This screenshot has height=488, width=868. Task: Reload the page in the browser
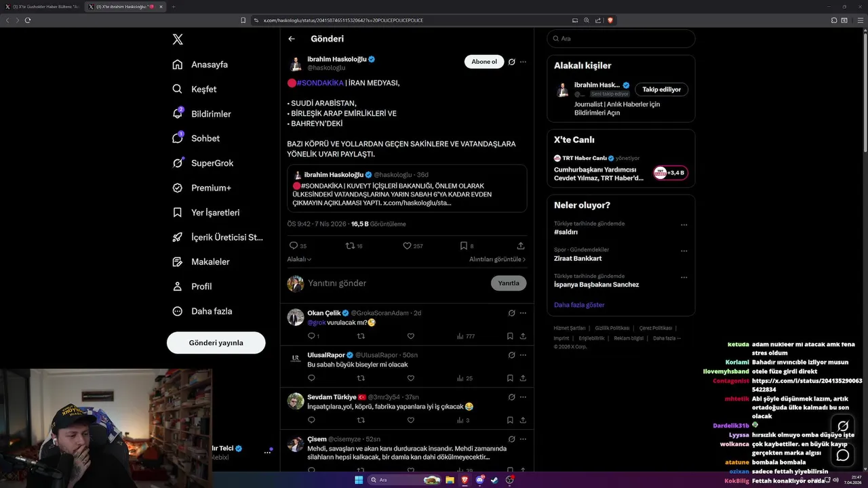click(x=28, y=20)
